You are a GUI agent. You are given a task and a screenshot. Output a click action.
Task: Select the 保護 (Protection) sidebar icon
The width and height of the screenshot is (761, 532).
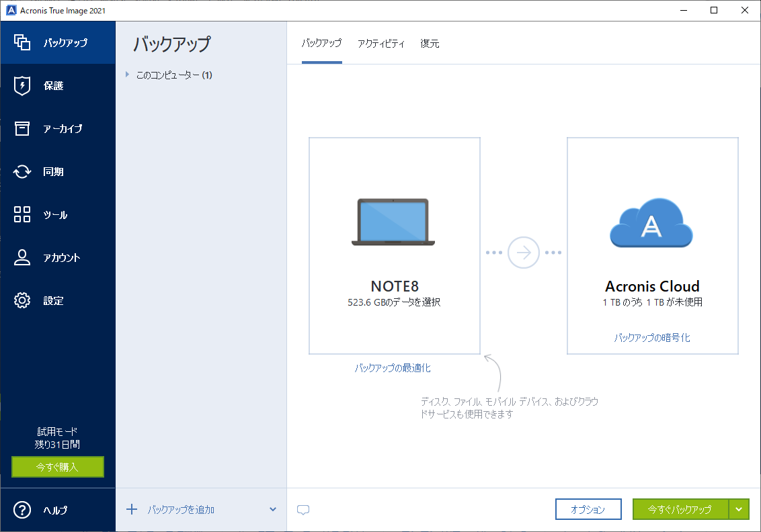click(58, 85)
